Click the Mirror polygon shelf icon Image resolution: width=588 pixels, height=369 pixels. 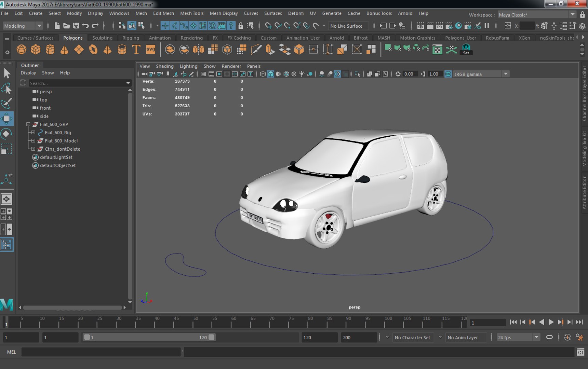coord(198,50)
